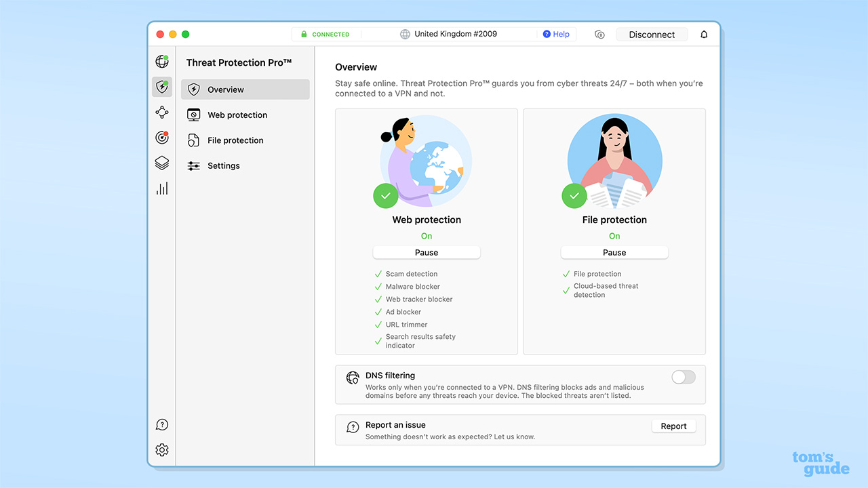Click the help chat bubble sidebar icon
This screenshot has height=488, width=868.
tap(161, 425)
